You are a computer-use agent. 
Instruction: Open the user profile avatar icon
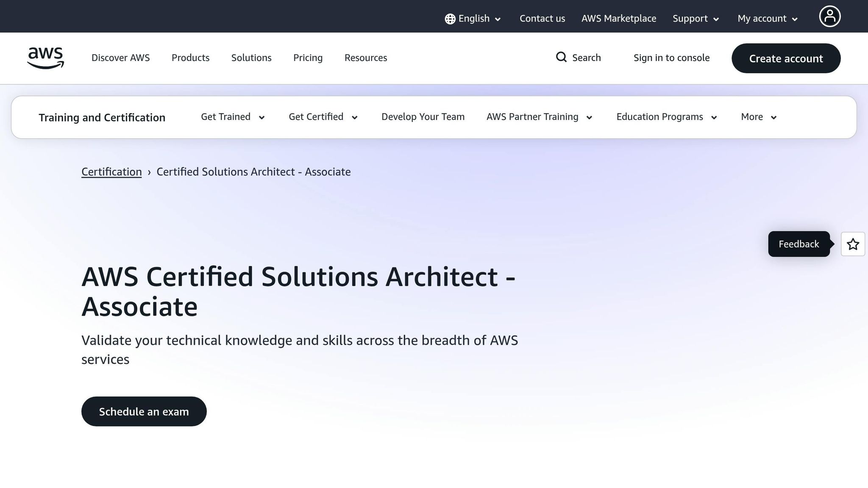coord(829,17)
